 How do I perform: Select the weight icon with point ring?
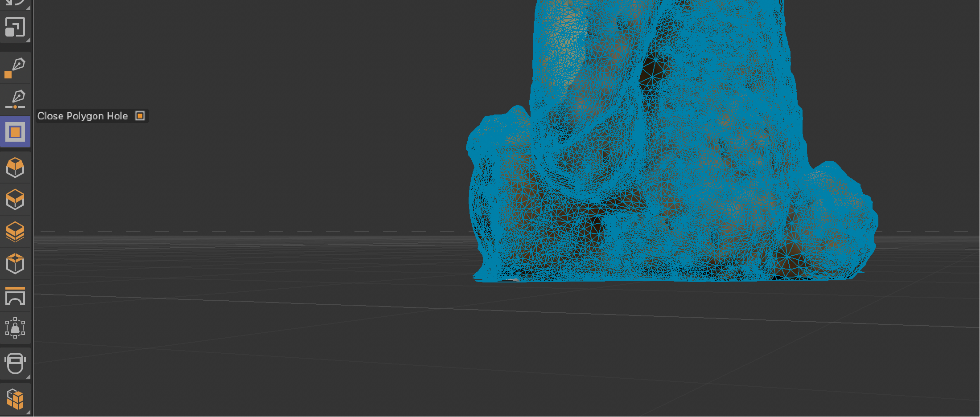pos(15,328)
